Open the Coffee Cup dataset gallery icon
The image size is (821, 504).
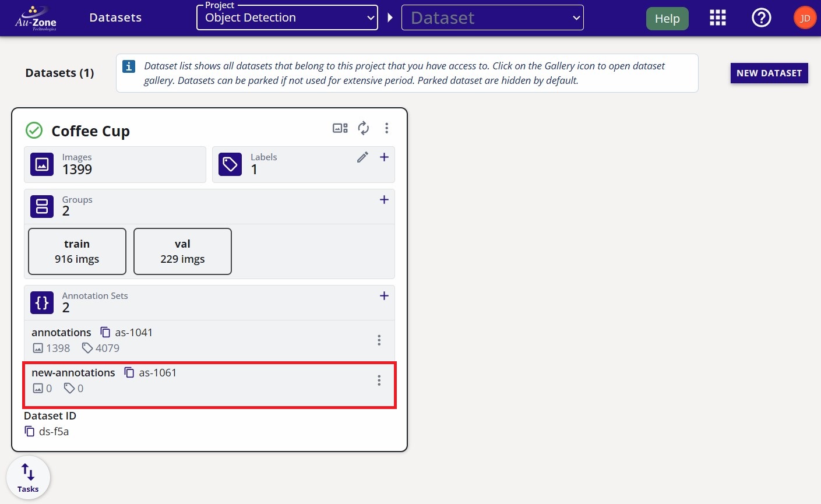(x=340, y=128)
